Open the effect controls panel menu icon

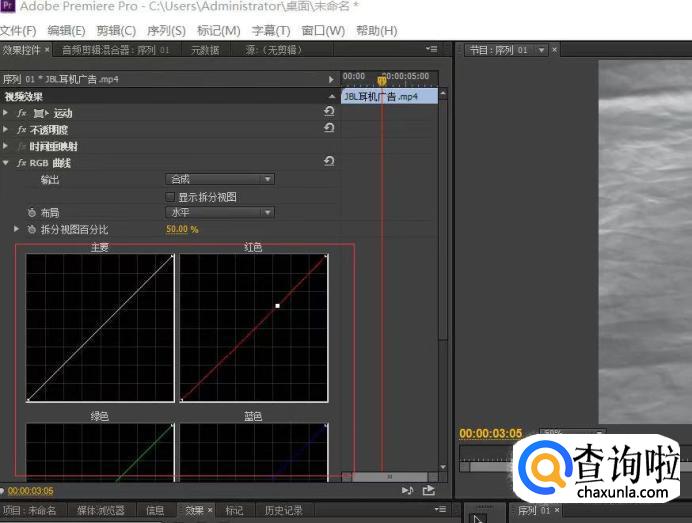click(x=431, y=49)
